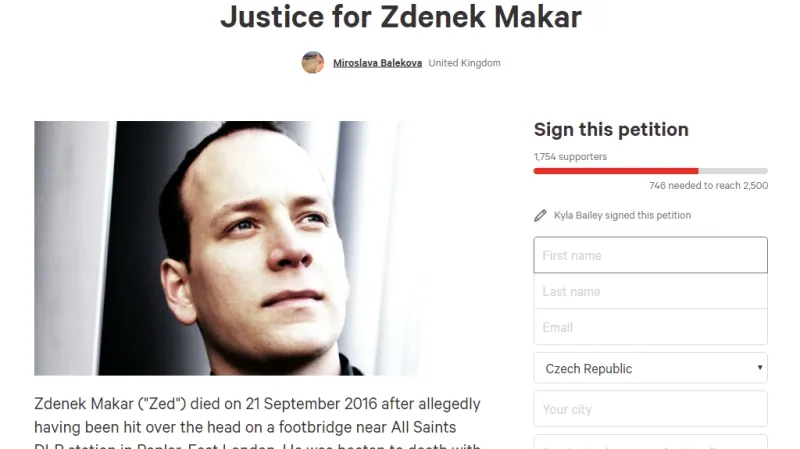Screen dimensions: 800x449
Task: Focus the First name field
Action: (651, 255)
